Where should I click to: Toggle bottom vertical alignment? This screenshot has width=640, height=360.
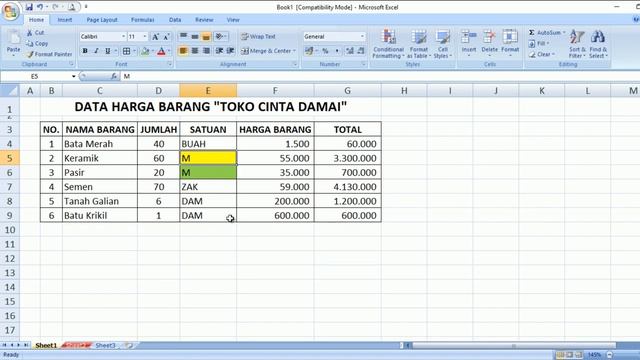(x=206, y=36)
